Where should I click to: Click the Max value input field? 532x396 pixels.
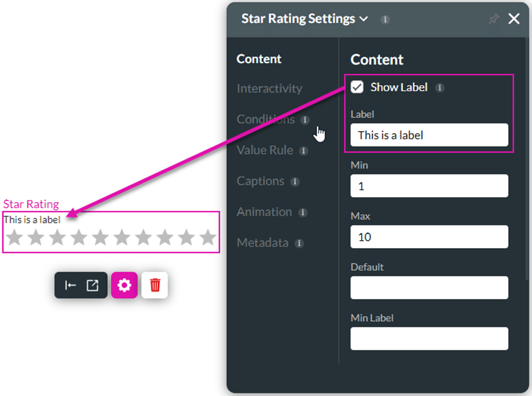click(x=429, y=237)
